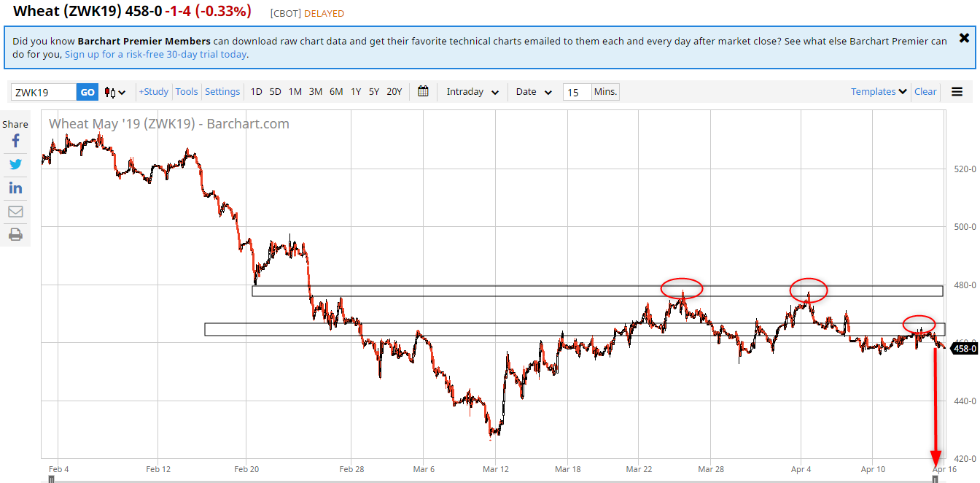Email the chart via envelope icon
Viewport: 980px width, 483px height.
[15, 212]
